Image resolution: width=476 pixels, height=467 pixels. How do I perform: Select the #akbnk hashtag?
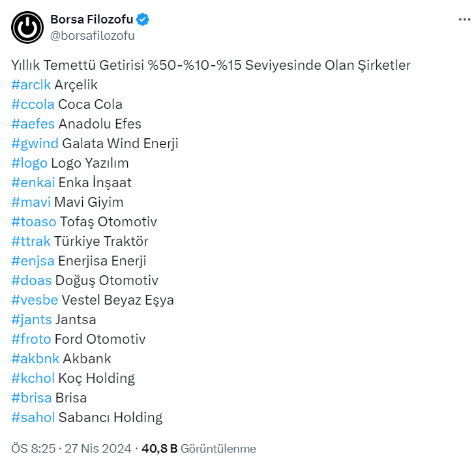coord(35,359)
